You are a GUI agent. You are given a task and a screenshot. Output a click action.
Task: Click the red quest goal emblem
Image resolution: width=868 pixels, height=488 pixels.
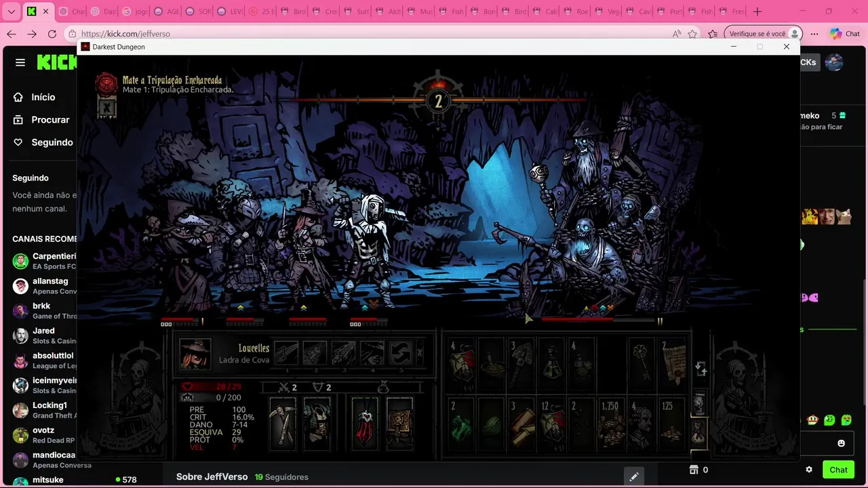point(106,84)
